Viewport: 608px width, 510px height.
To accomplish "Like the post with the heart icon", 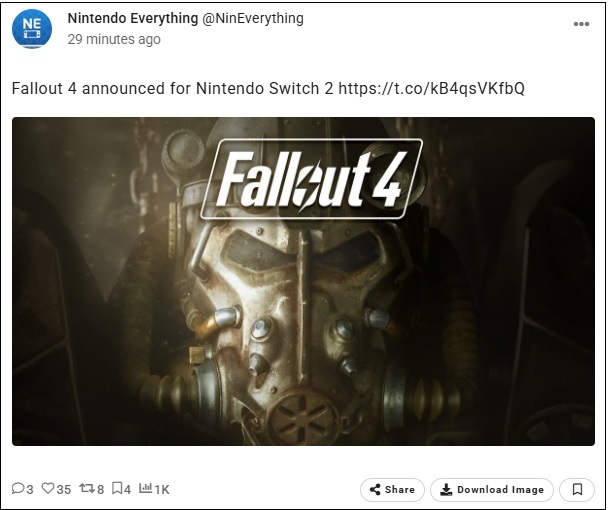I will (x=48, y=489).
